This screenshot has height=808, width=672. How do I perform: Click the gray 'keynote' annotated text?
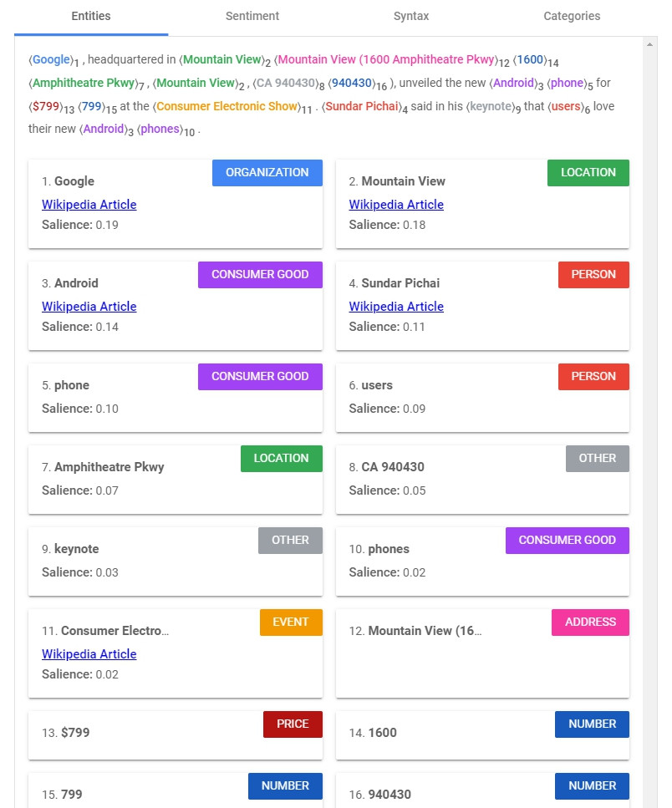(491, 107)
